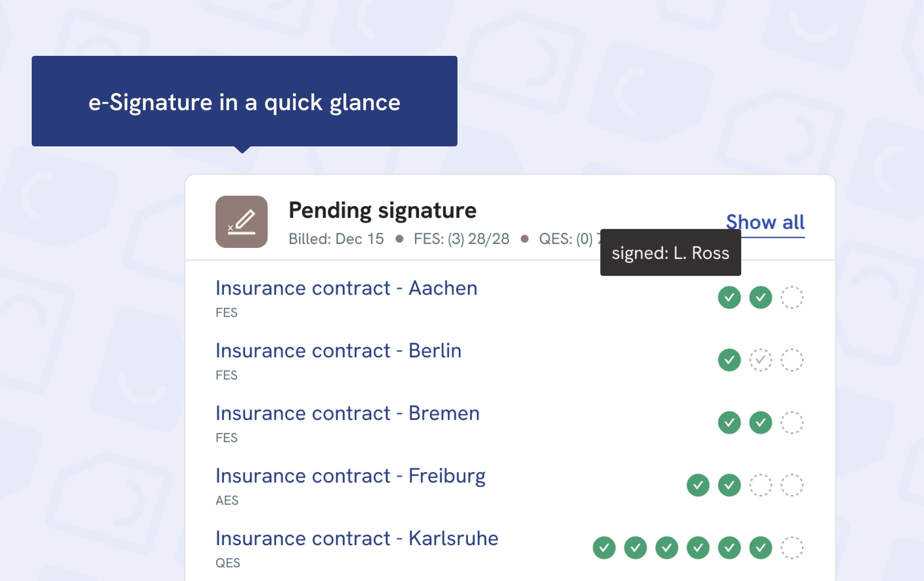Click the FES: (3) 28/28 counter
Image resolution: width=924 pixels, height=581 pixels.
[461, 239]
